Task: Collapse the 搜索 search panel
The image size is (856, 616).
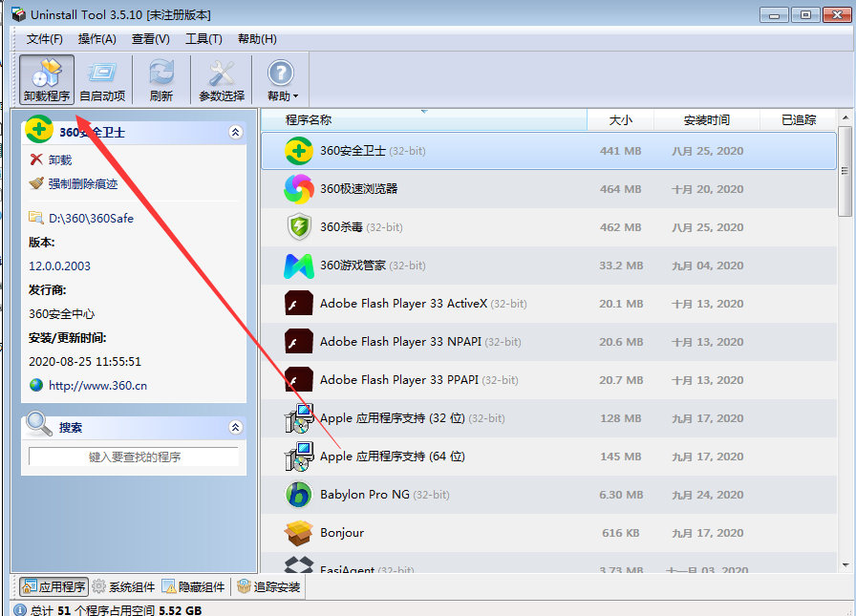Action: coord(236,427)
